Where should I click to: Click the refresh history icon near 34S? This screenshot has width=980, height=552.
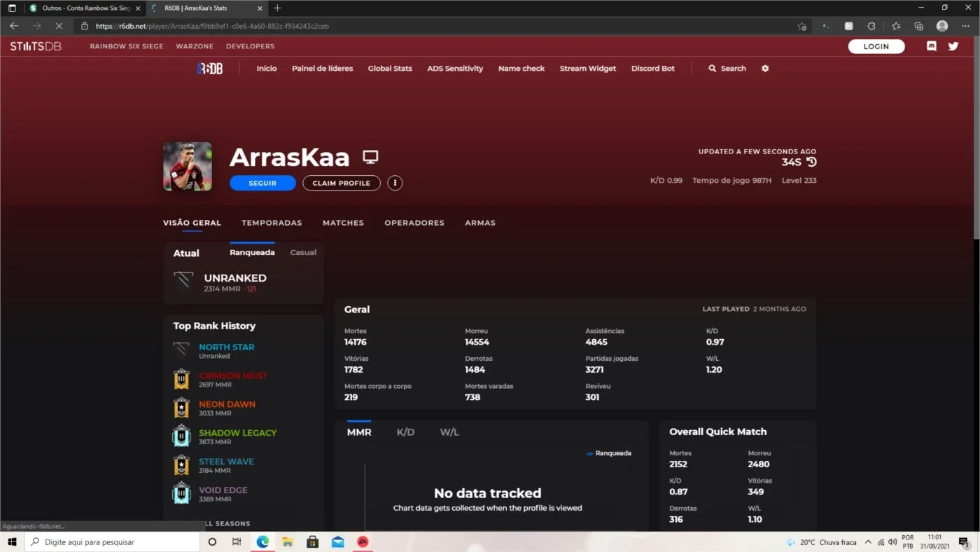point(811,162)
